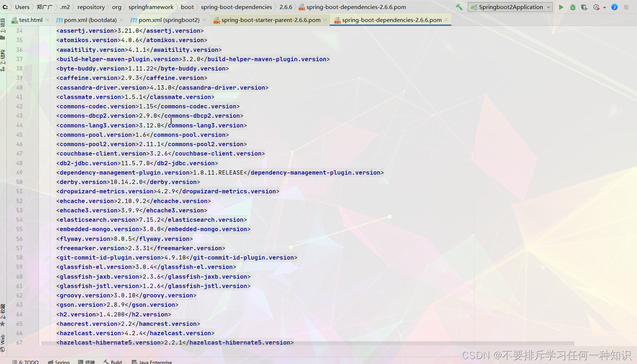637x364 pixels.
Task: Click the derby.version 10.14.2.0 line
Action: 128,182
